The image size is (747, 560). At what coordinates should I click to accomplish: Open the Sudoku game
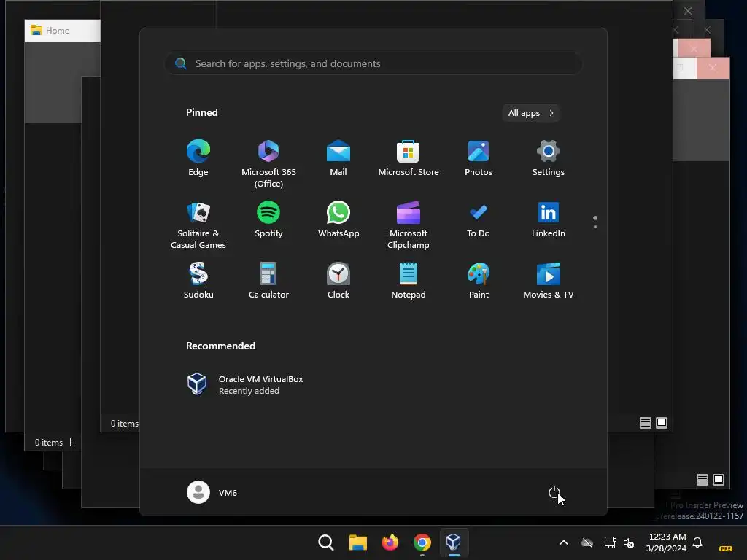(198, 281)
